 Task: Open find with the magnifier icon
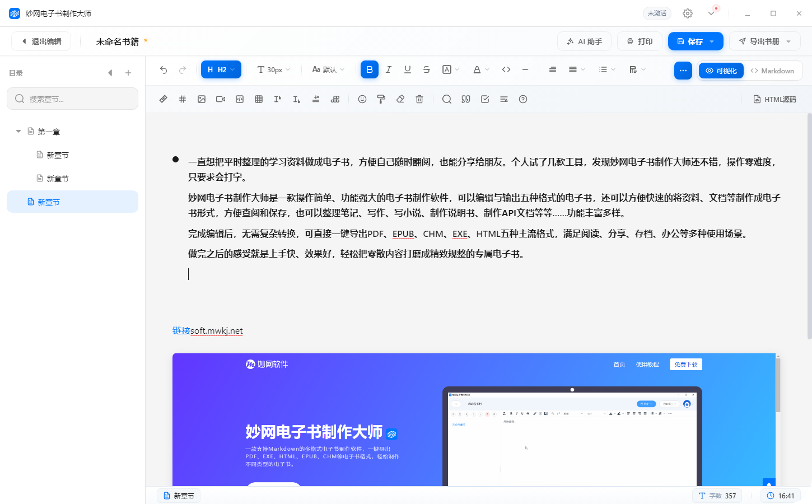447,99
